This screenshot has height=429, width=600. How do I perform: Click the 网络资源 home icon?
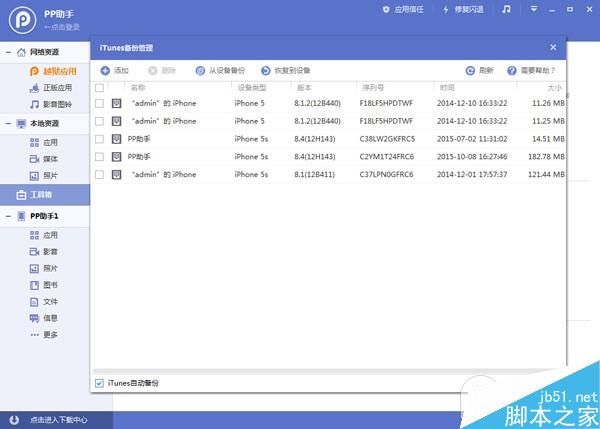coord(21,52)
